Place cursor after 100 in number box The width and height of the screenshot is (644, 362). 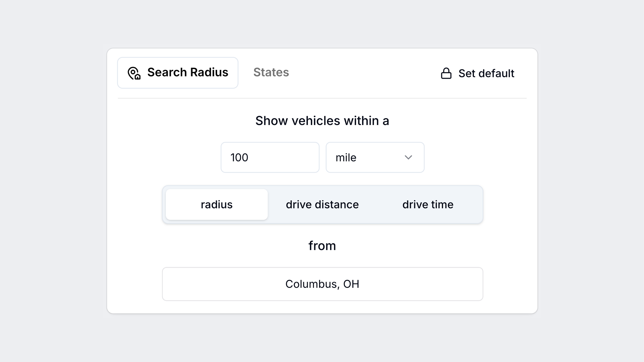249,158
